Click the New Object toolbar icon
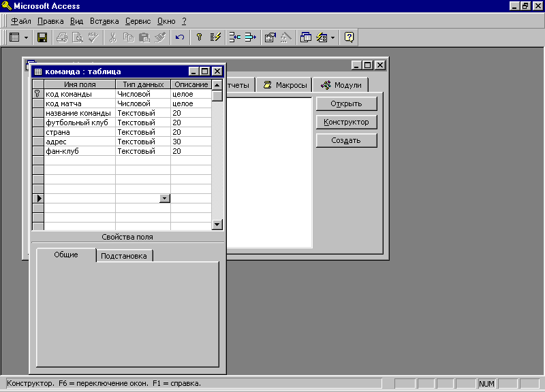Screen dimensions: 545x392 (x=322, y=37)
